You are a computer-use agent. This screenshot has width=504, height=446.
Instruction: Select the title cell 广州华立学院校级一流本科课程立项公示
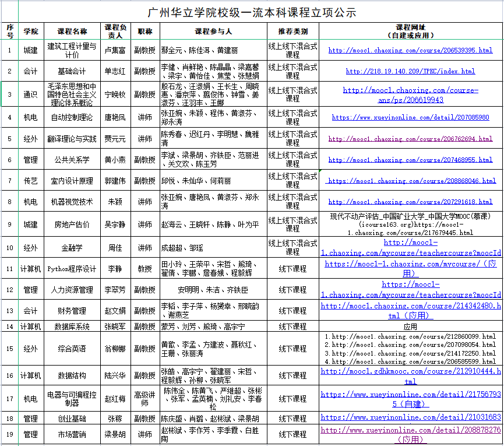pos(252,12)
